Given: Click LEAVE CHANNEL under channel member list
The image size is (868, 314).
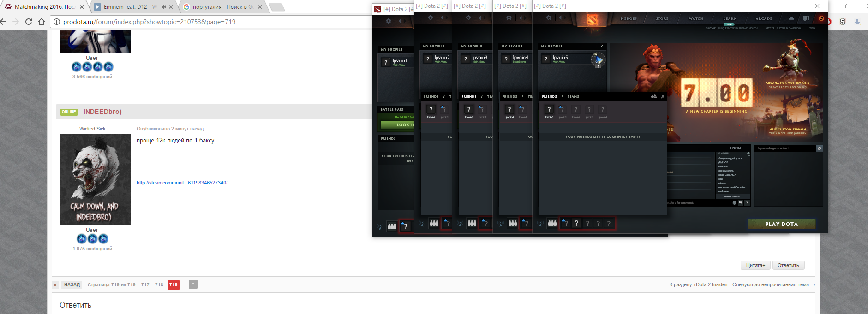Looking at the screenshot, I should [x=732, y=196].
